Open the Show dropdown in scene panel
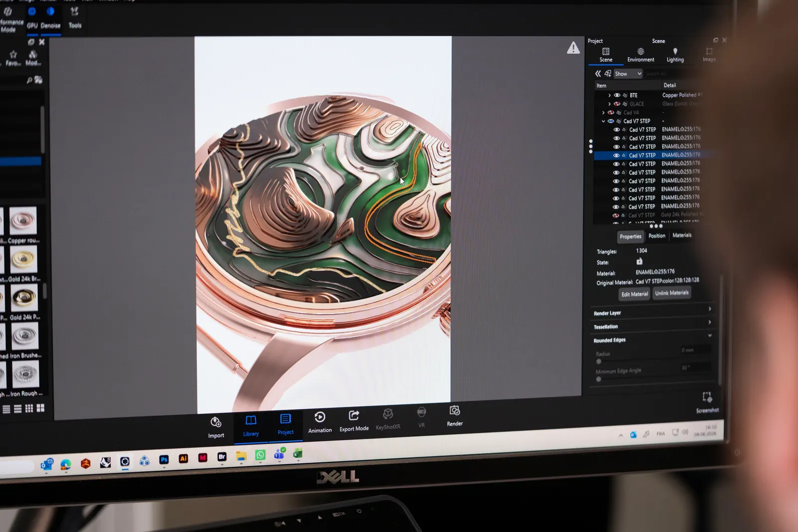 click(628, 74)
